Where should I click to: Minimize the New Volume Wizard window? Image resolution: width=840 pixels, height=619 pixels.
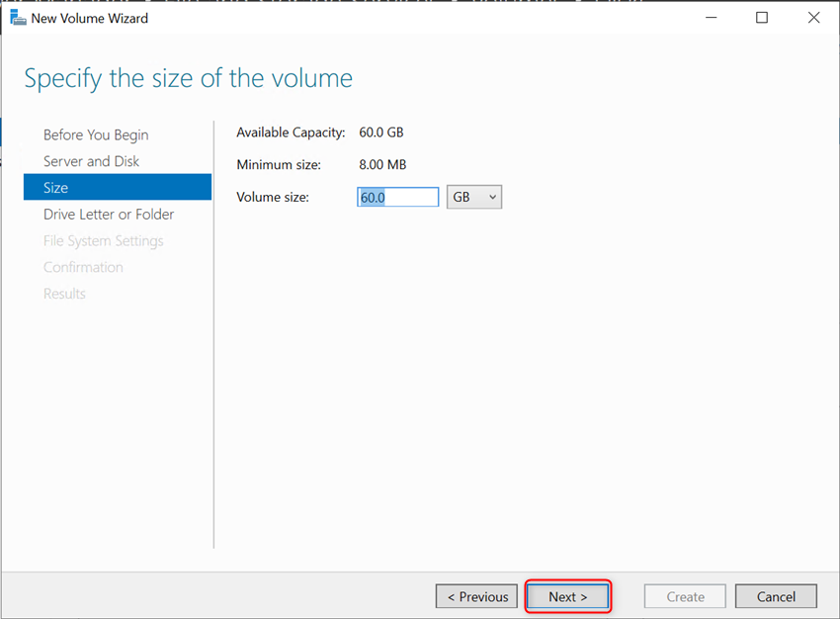[x=710, y=17]
